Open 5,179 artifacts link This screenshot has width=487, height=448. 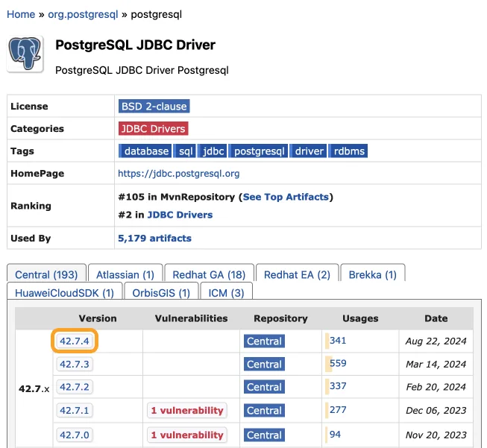[154, 238]
